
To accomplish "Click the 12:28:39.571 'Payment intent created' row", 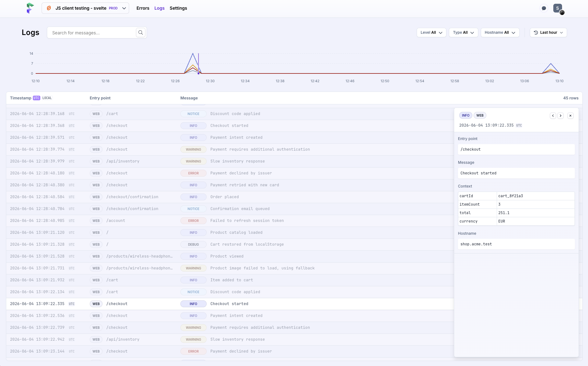I will (230, 138).
